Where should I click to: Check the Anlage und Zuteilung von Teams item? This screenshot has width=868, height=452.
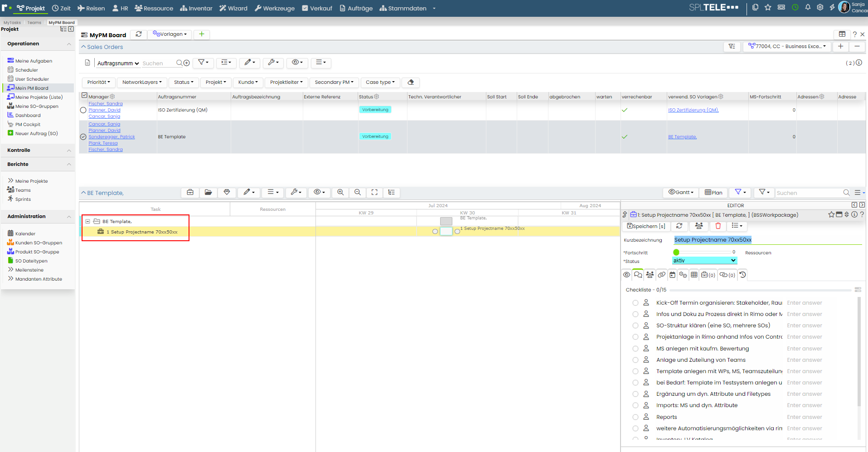click(x=635, y=360)
